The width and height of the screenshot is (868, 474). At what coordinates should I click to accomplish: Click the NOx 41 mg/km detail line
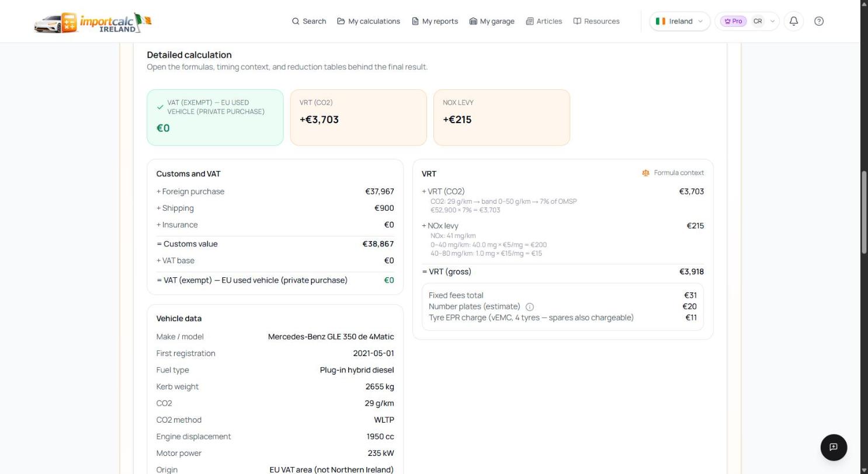[453, 236]
